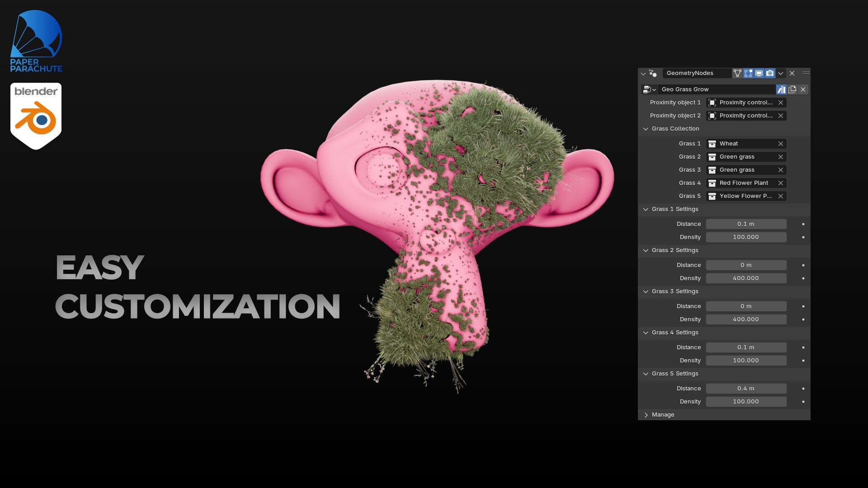Clear the Yellow Flower collection field
Screen dimensions: 868x488
(x=781, y=196)
